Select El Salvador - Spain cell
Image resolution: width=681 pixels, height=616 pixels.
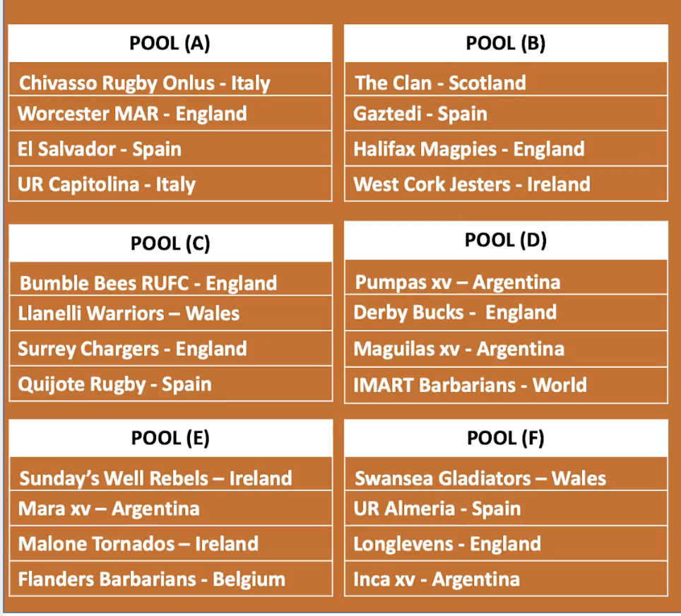[170, 148]
